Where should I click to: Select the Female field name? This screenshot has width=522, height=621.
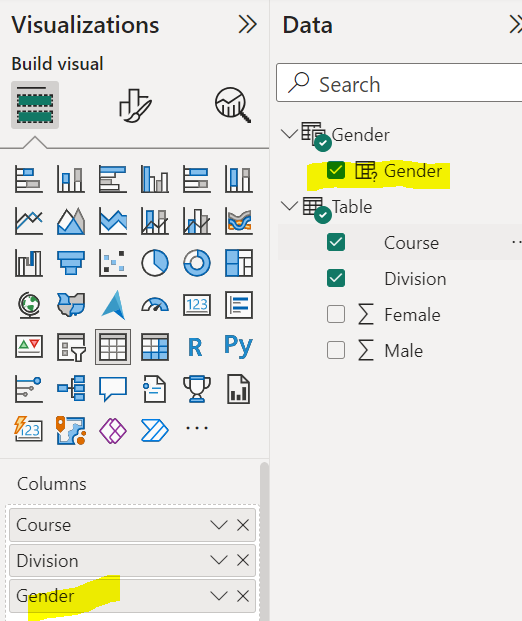tap(412, 315)
